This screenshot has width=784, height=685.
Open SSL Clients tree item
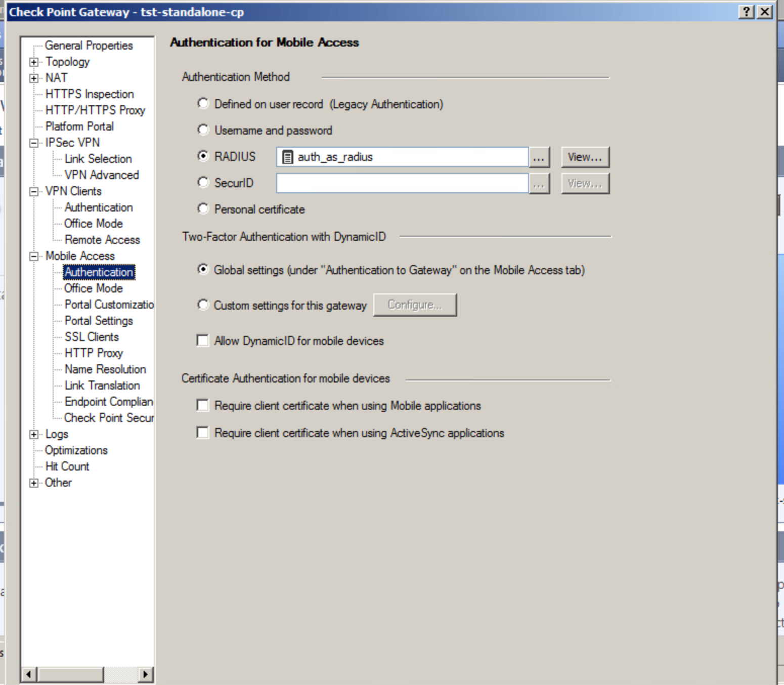pyautogui.click(x=92, y=337)
